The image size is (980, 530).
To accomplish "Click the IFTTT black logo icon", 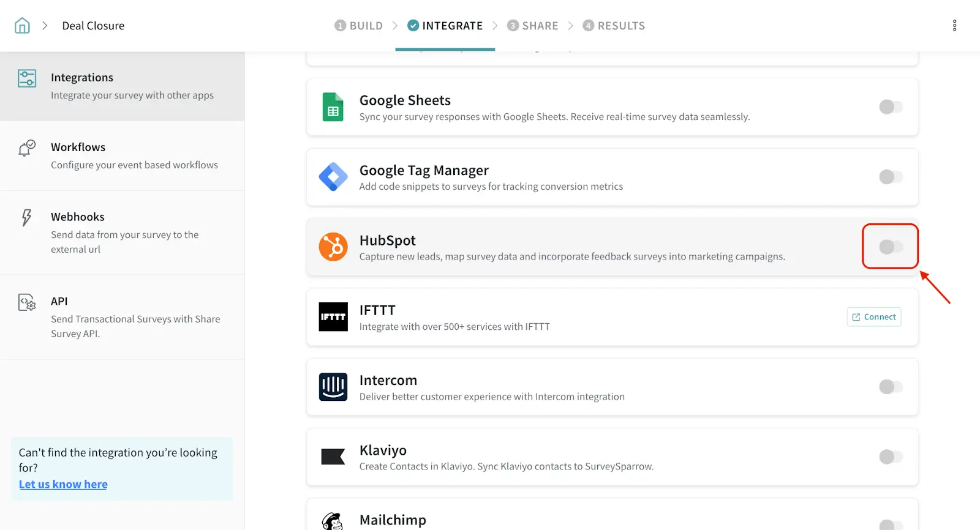I will (x=333, y=317).
